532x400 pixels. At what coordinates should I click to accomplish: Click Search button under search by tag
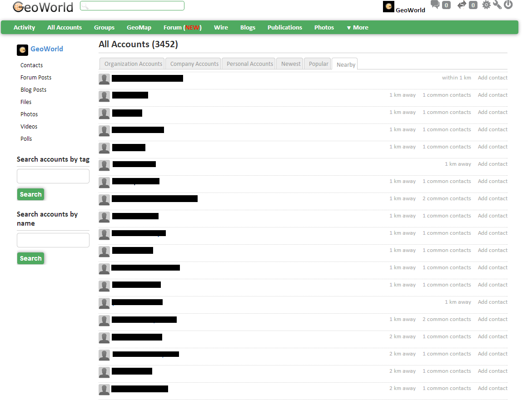(30, 194)
